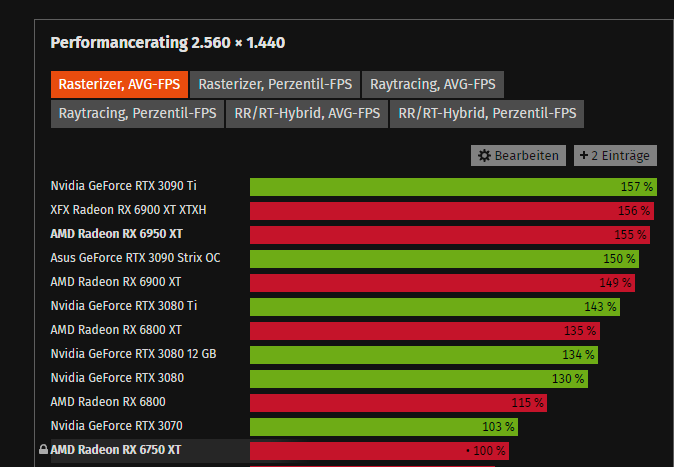This screenshot has width=674, height=467.
Task: Click the red 155 % bar
Action: [450, 235]
